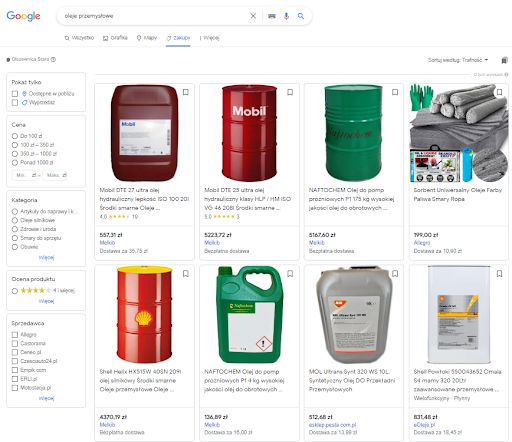
Task: Start voice search with microphone
Action: point(286,16)
